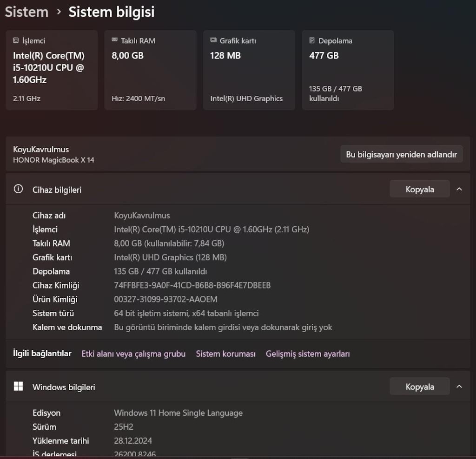Click the RAM module icon beside Takılı RAM

tap(114, 40)
